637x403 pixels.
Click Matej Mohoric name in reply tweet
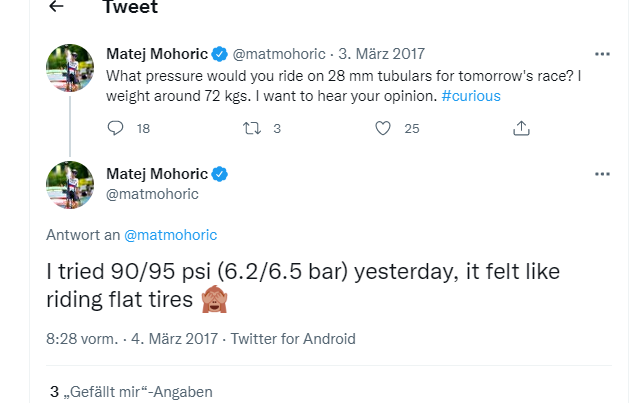[157, 174]
